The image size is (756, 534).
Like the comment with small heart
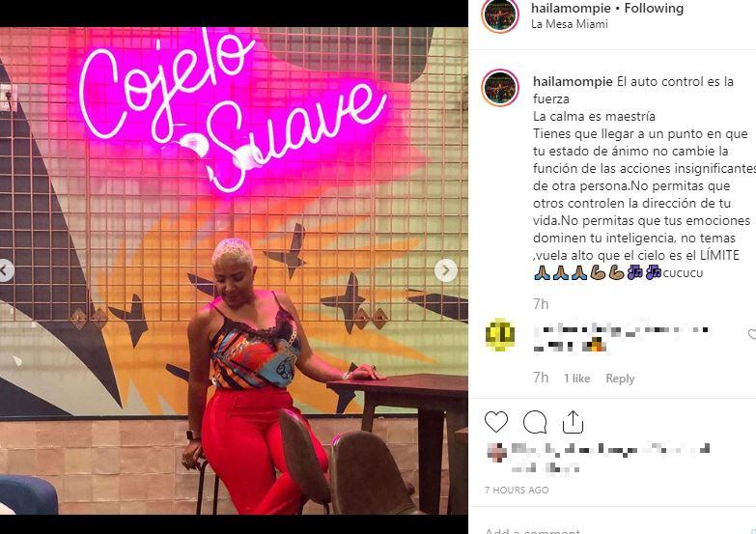coord(752,334)
